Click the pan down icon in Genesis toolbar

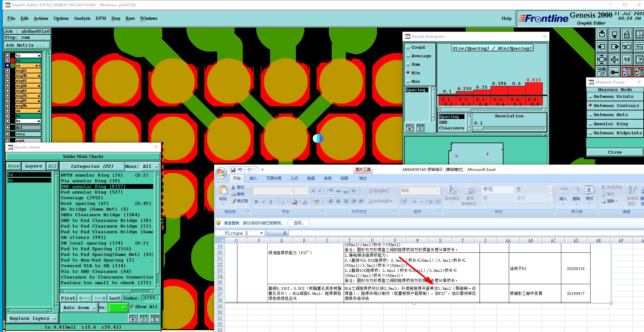click(614, 34)
